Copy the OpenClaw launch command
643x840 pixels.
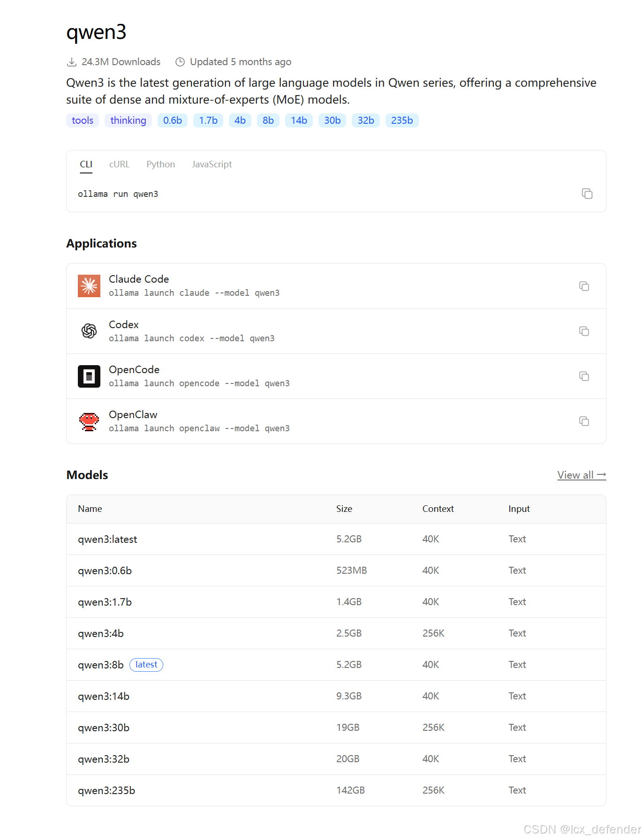pyautogui.click(x=584, y=421)
